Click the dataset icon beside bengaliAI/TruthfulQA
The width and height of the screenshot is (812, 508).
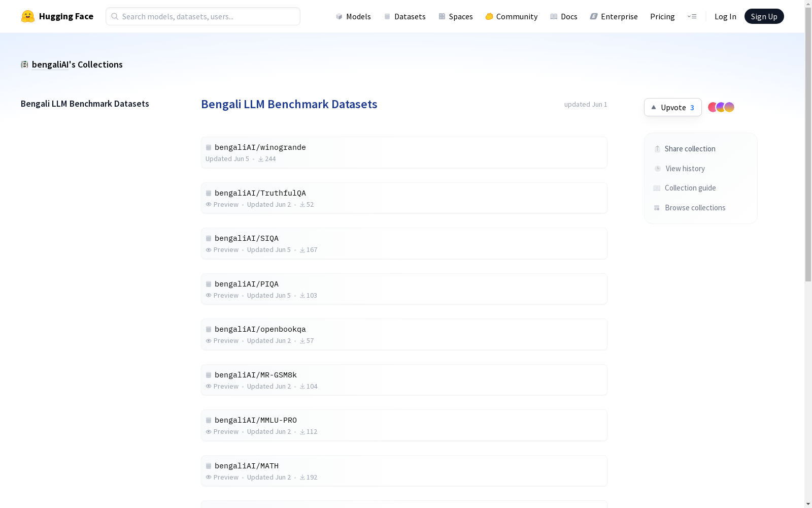point(209,193)
